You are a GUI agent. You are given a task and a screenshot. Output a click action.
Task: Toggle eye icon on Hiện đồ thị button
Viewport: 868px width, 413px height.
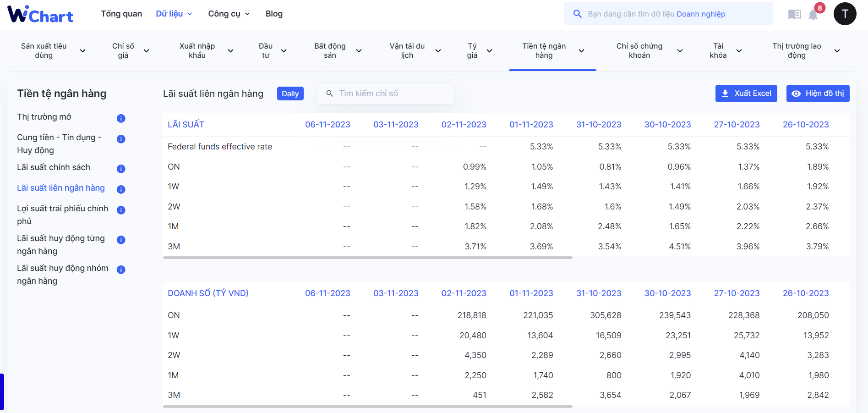pyautogui.click(x=797, y=94)
